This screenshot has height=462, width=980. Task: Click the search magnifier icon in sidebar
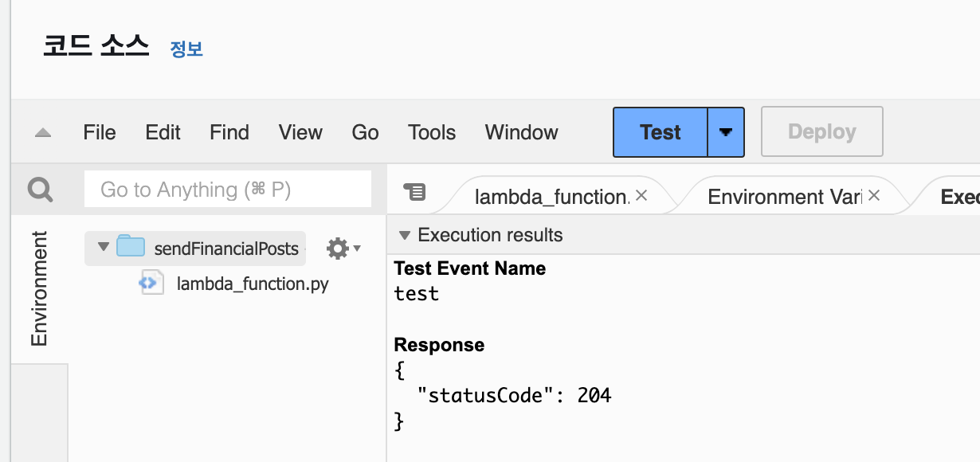coord(40,190)
